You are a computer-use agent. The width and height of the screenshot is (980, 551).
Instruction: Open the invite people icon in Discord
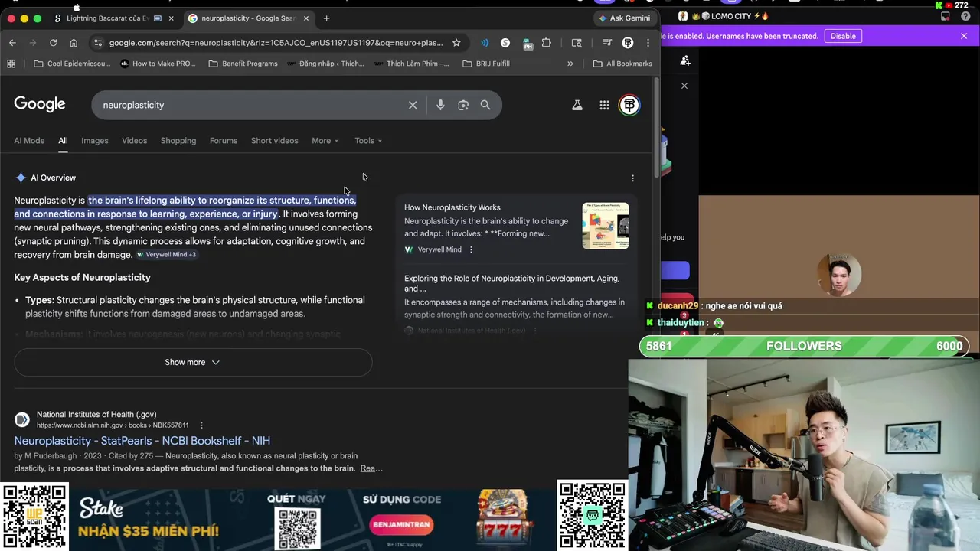pos(685,60)
